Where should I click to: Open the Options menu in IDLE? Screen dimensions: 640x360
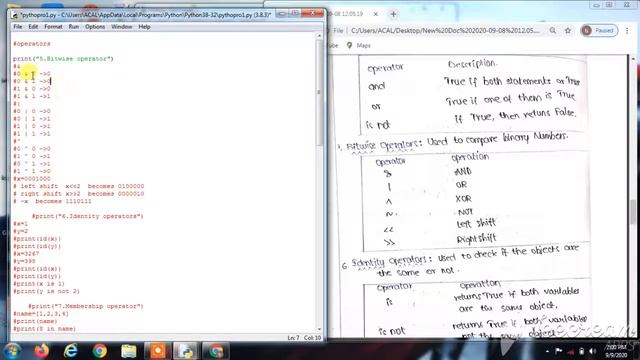point(95,27)
